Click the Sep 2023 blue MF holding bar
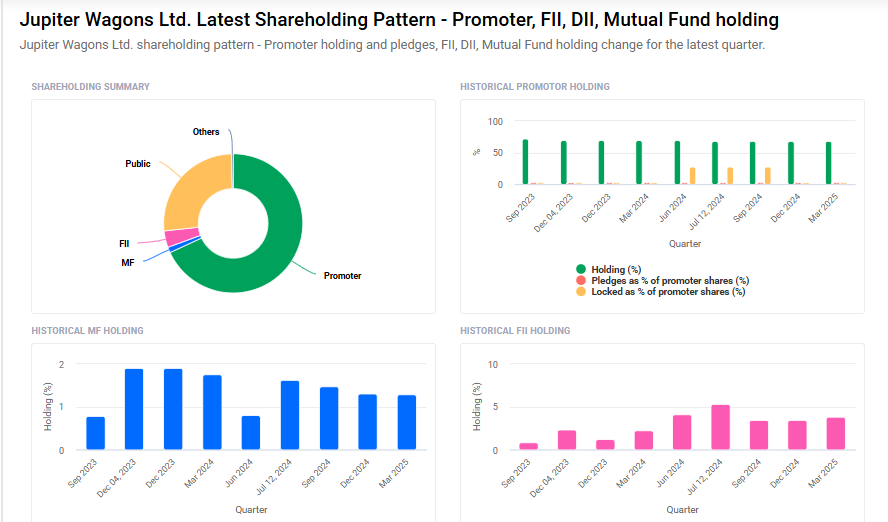The height and width of the screenshot is (522, 888). pos(95,433)
